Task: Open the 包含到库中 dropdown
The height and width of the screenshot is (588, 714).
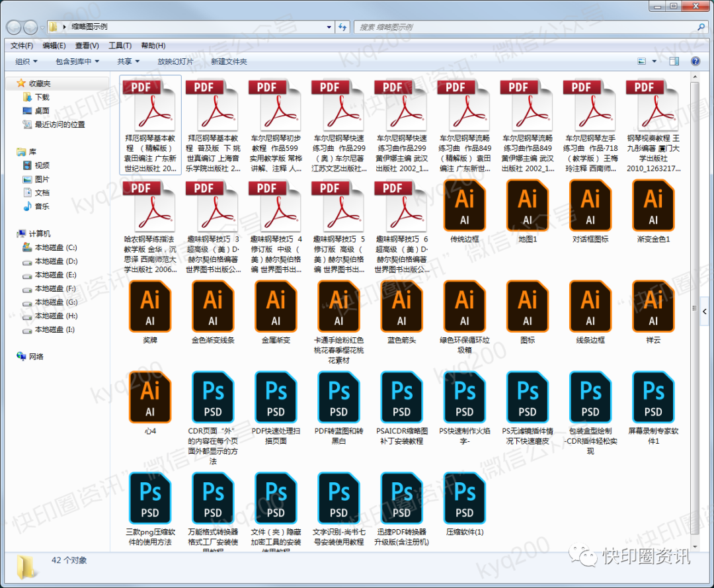Action: [x=77, y=62]
